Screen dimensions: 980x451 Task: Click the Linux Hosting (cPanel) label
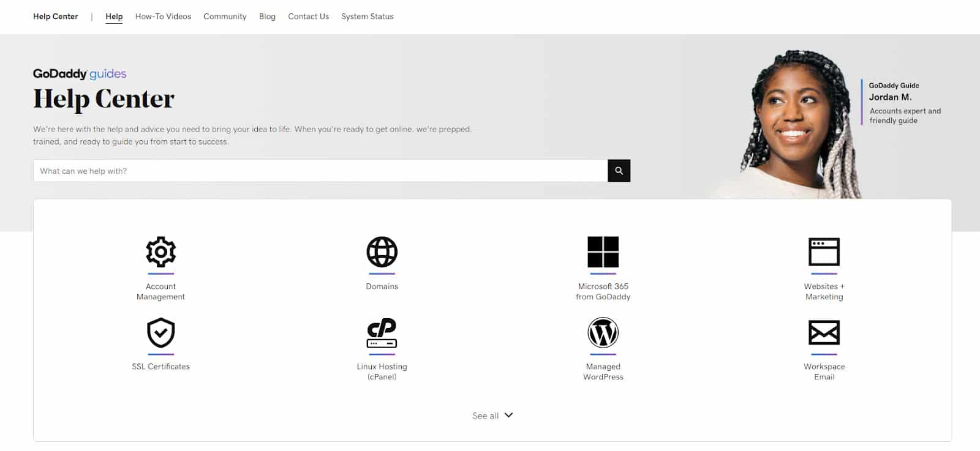coord(382,371)
